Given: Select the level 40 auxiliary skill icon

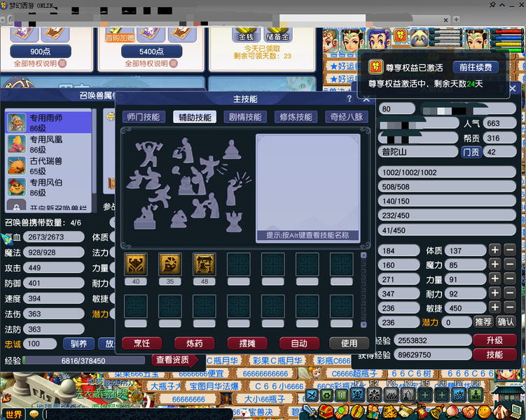Looking at the screenshot, I should pos(135,265).
